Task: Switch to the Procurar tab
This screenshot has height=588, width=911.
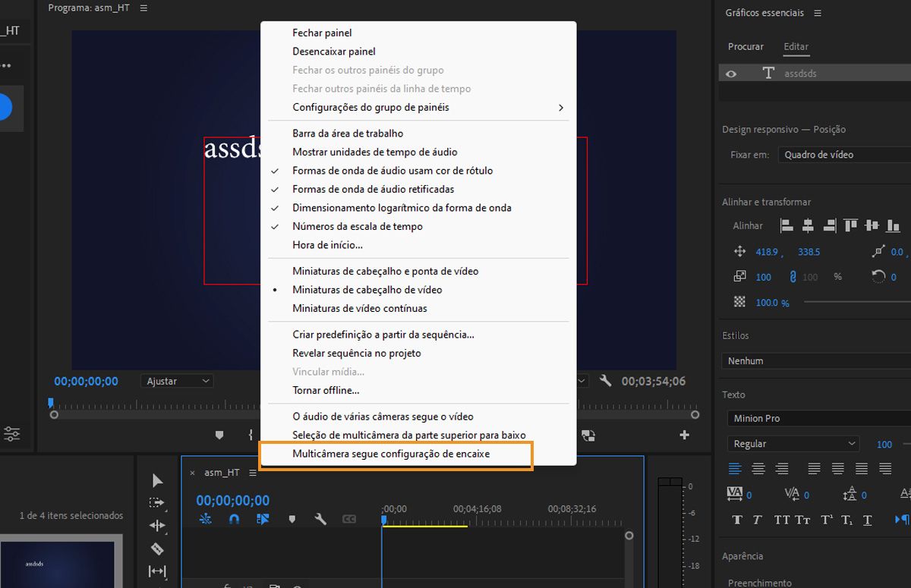Action: 746,46
